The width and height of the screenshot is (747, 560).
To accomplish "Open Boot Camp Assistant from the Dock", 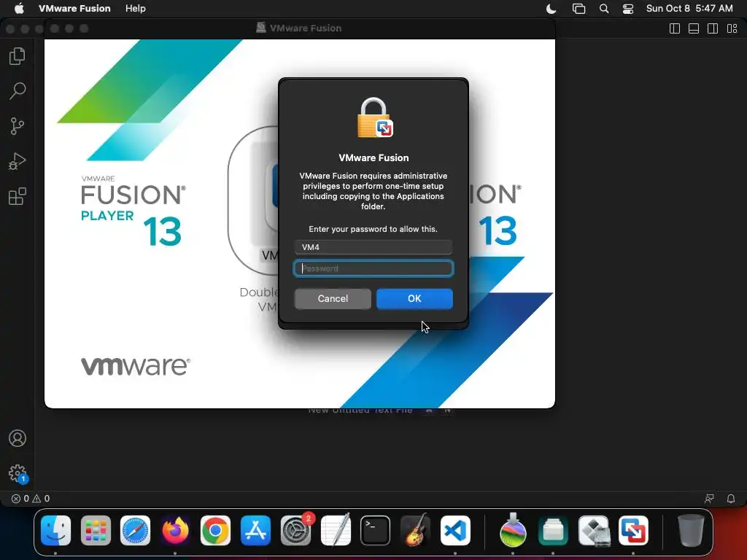I will click(x=593, y=530).
